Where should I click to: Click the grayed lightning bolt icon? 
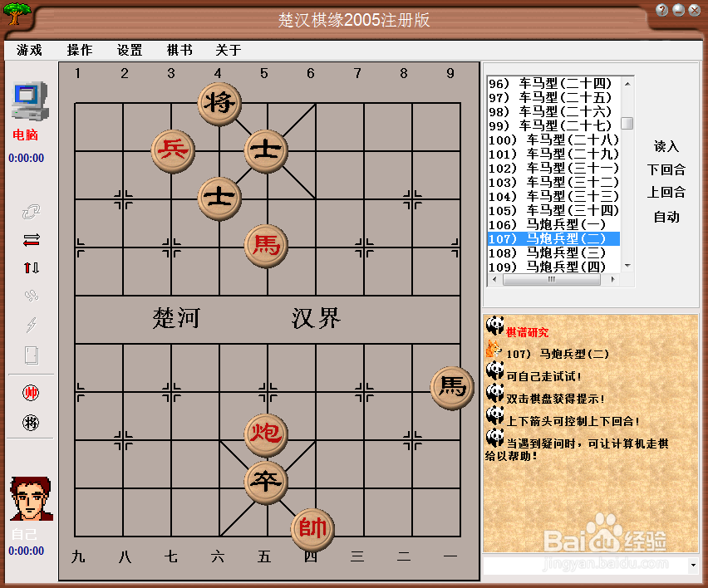31,324
